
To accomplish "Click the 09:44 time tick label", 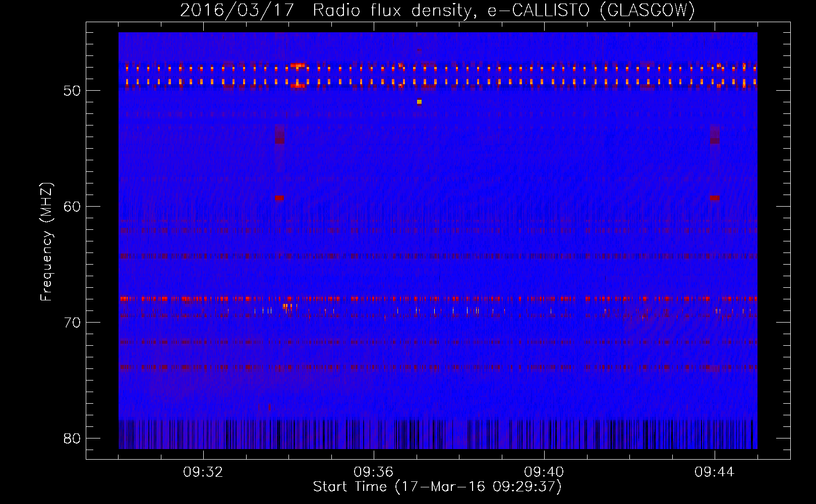I will (715, 472).
